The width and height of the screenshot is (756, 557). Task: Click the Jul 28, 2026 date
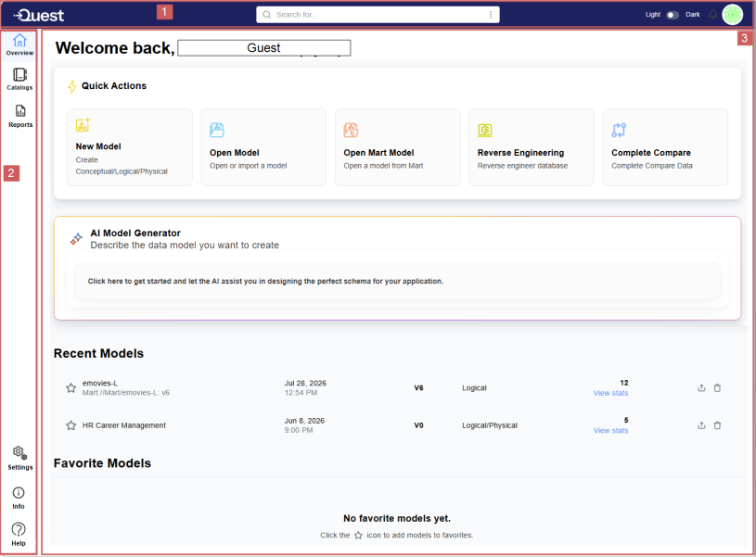coord(305,383)
